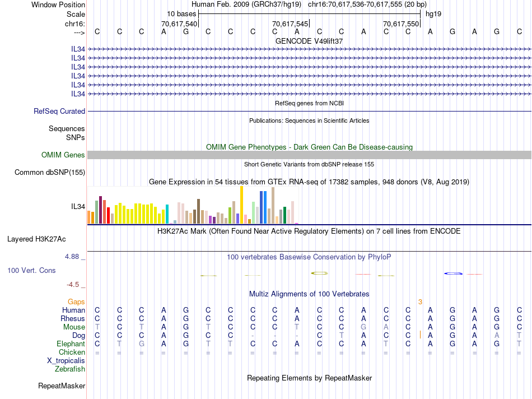Select the Elephant alignment row label
This screenshot has height=399, width=532.
71,344
